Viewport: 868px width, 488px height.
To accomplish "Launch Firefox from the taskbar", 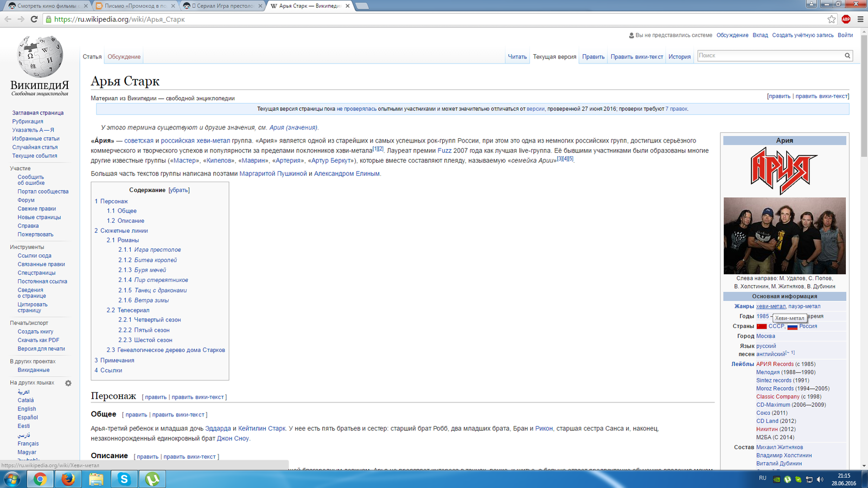I will click(x=68, y=479).
